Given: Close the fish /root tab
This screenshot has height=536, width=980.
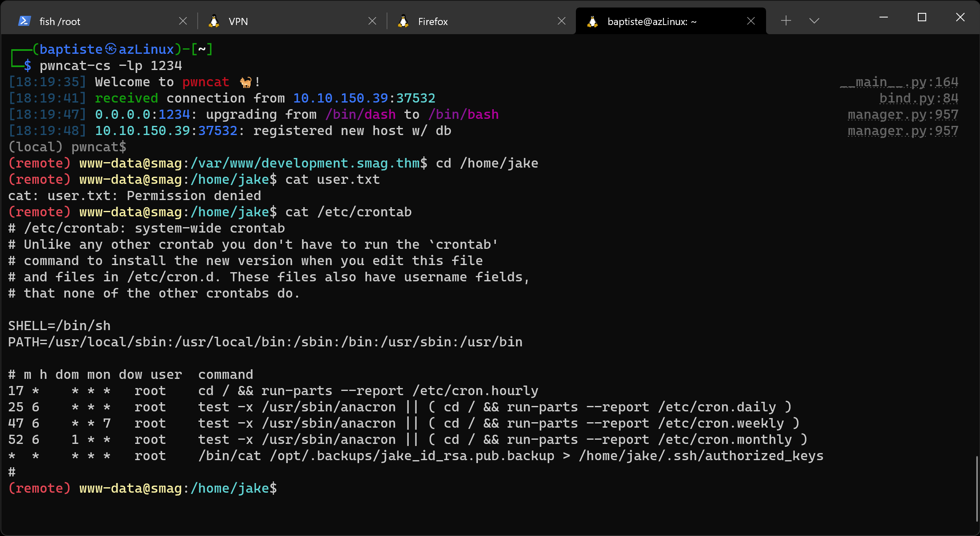Looking at the screenshot, I should pos(183,21).
